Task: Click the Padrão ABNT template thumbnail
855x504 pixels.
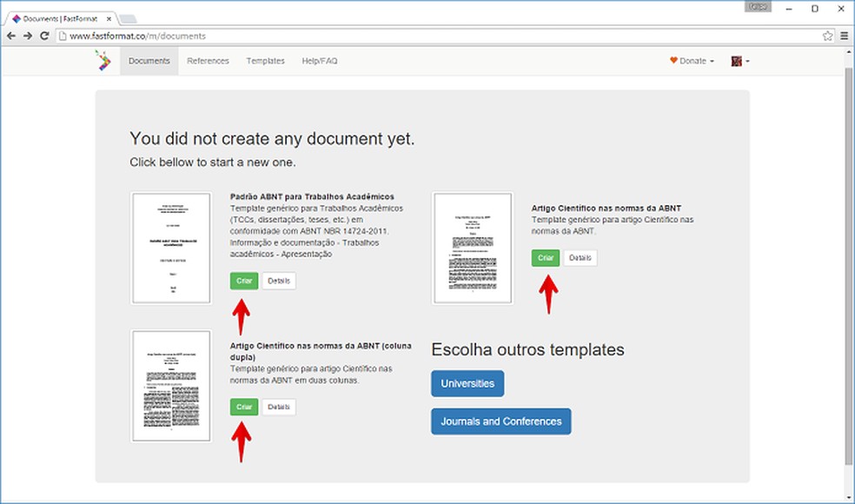Action: tap(171, 249)
